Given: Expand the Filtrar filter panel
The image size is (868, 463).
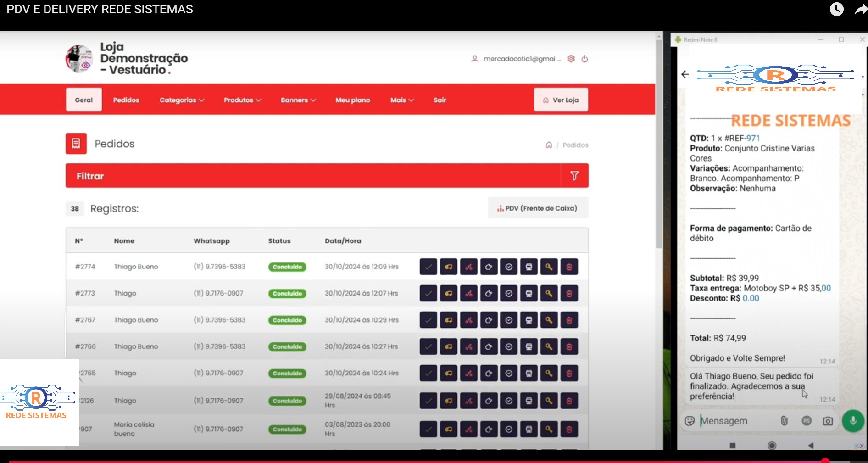Looking at the screenshot, I should [x=327, y=176].
